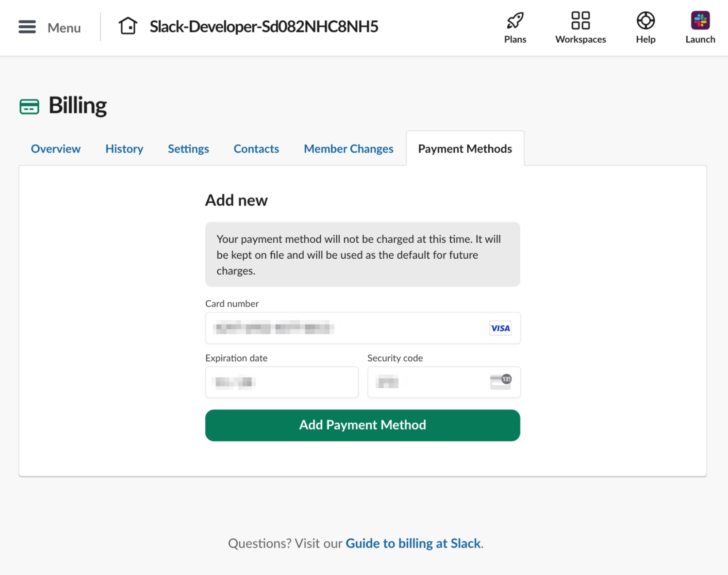Click the Billing page heading

tap(78, 105)
